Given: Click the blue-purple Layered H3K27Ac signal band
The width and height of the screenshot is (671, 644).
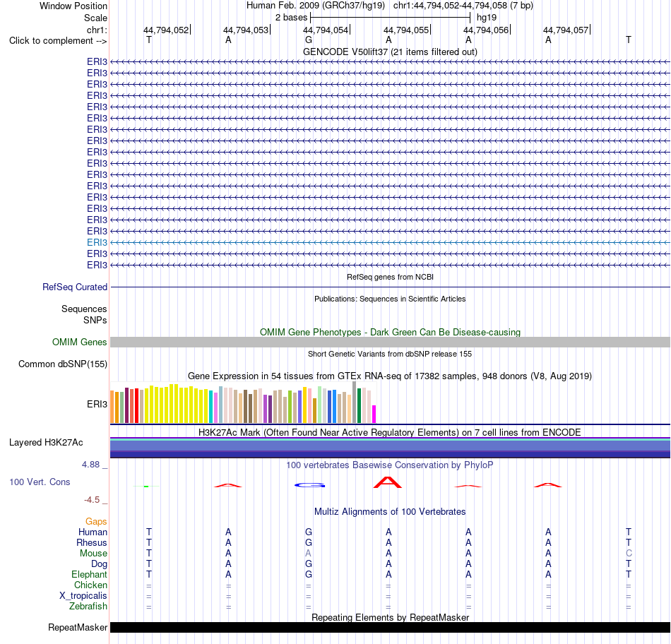Looking at the screenshot, I should (390, 448).
